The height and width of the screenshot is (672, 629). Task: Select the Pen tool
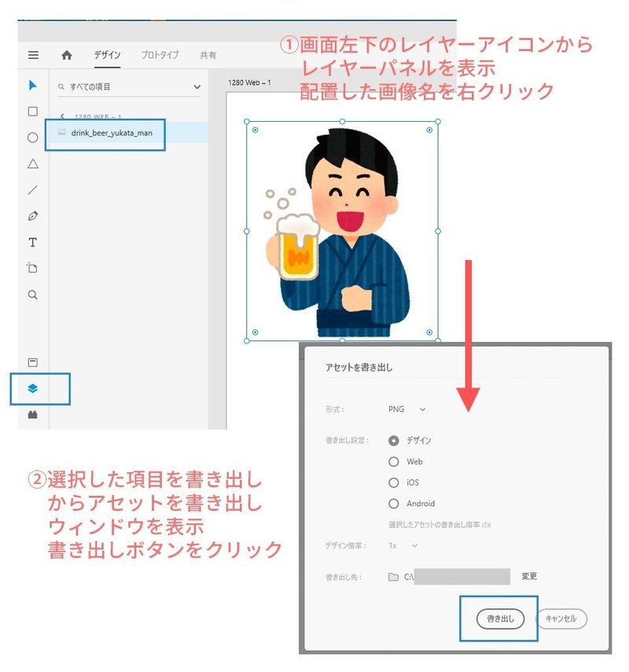coord(32,216)
